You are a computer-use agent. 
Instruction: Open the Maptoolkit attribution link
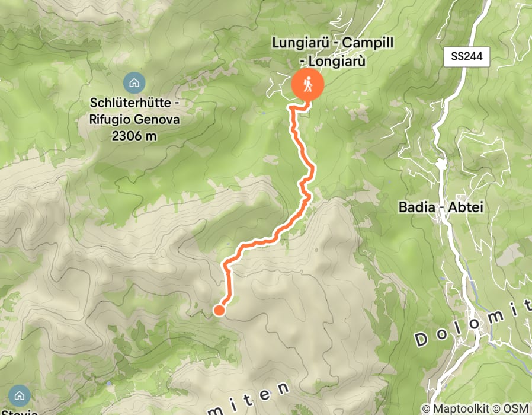[x=459, y=408]
